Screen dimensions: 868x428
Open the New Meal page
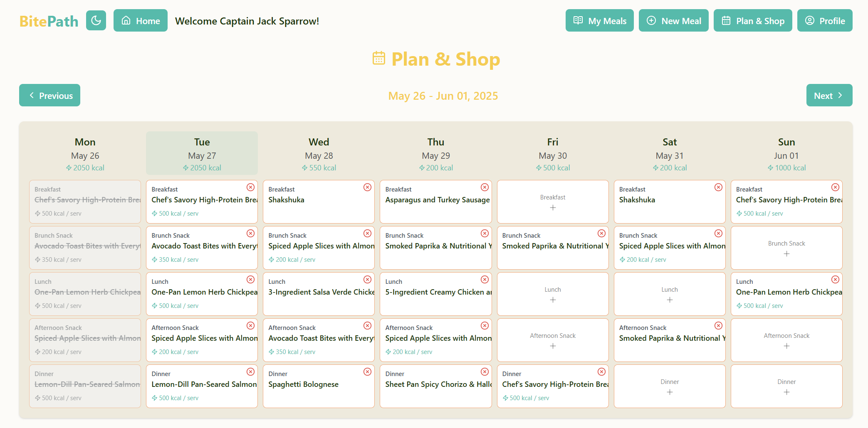point(673,21)
